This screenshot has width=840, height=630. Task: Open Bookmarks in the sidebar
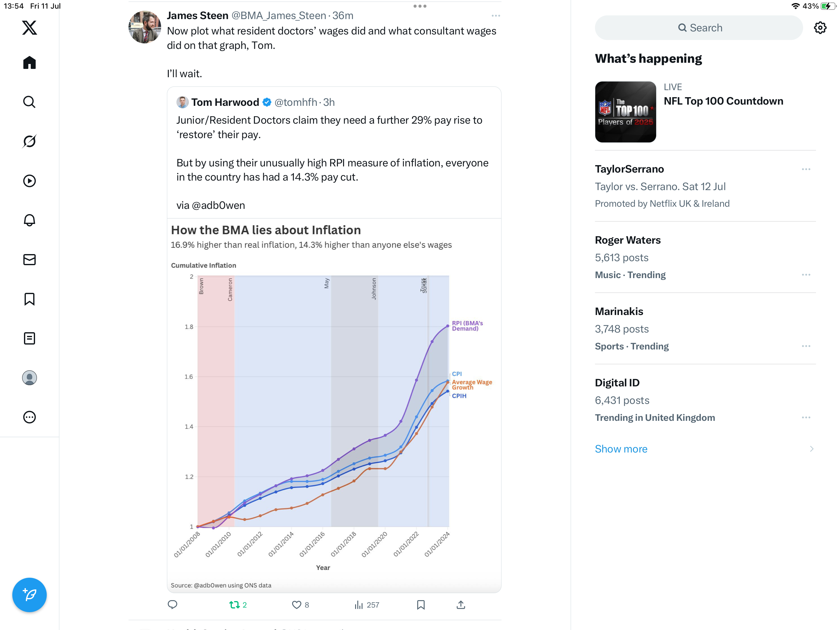tap(29, 299)
